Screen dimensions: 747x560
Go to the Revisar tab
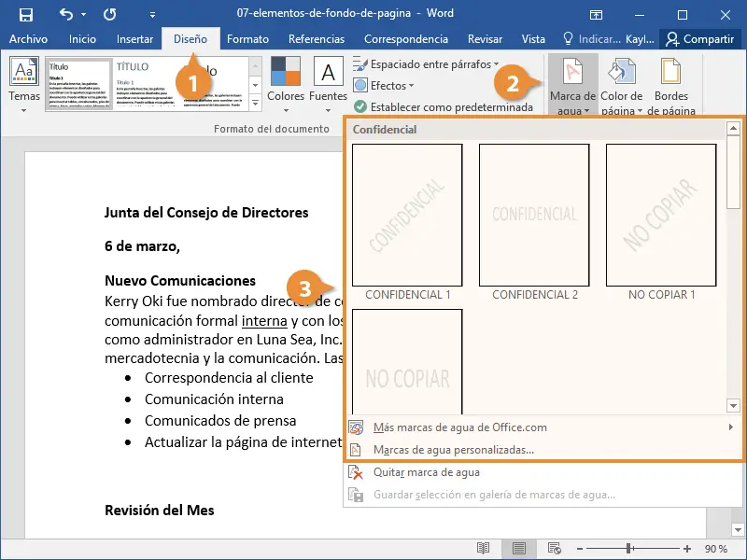[x=485, y=39]
